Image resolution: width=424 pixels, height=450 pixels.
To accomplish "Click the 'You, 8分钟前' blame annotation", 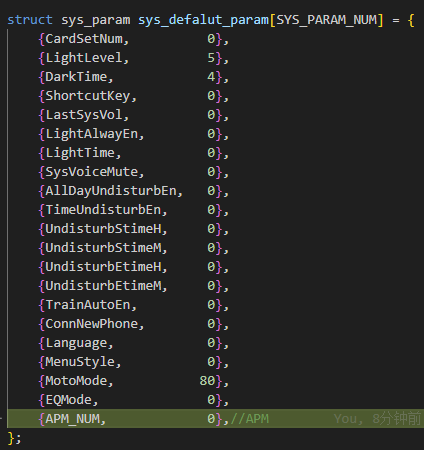I will click(x=378, y=419).
